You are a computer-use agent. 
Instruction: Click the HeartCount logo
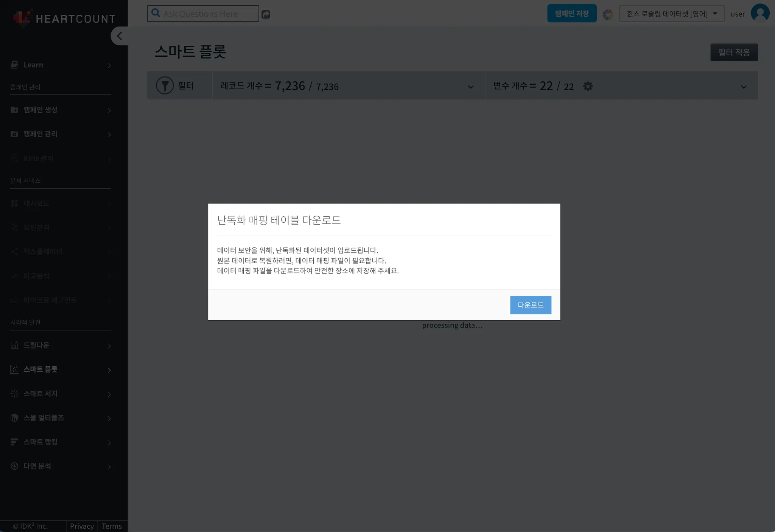pyautogui.click(x=64, y=18)
